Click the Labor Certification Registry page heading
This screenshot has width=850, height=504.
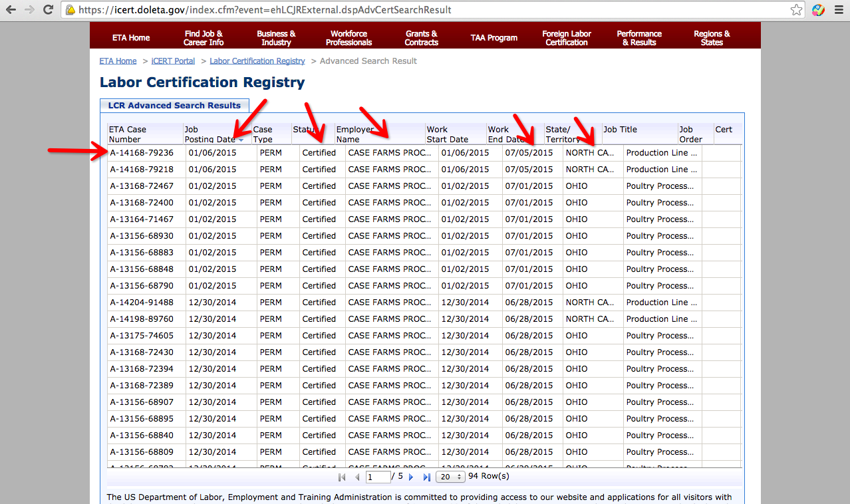(202, 82)
